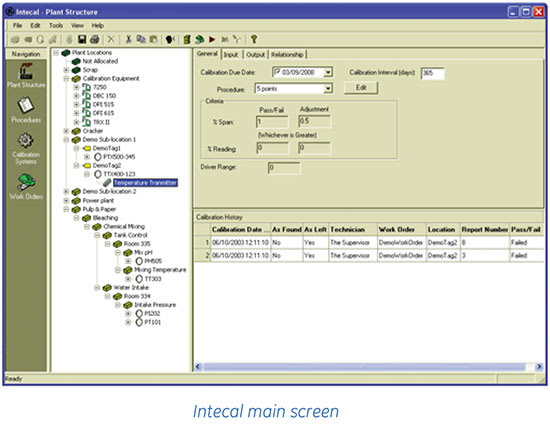The height and width of the screenshot is (427, 550).
Task: Expand the Scrap tree node
Action: 66,70
